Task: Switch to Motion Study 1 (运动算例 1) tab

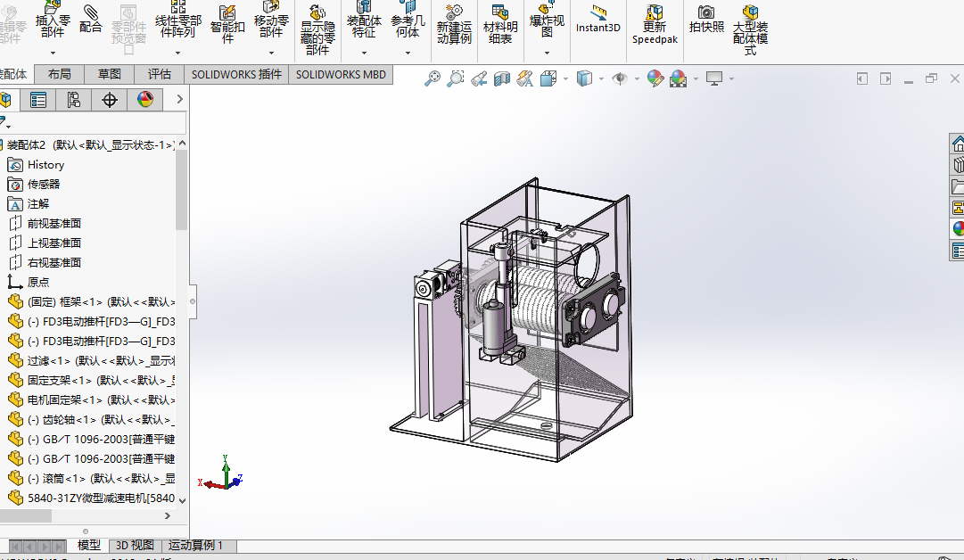Action: point(195,545)
